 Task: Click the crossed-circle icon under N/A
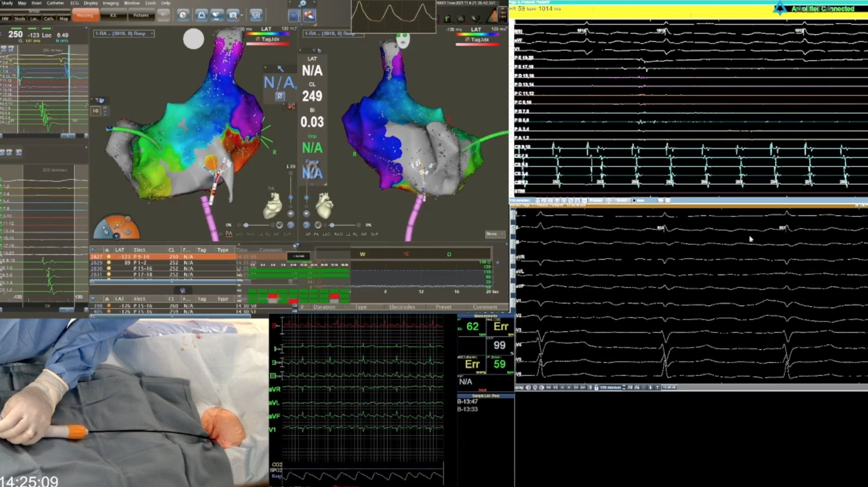[x=280, y=97]
